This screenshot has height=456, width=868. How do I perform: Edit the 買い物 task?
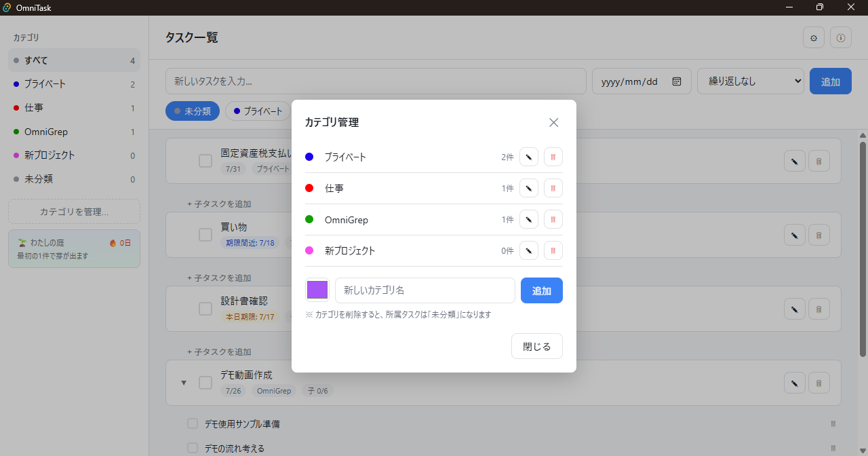coord(795,235)
